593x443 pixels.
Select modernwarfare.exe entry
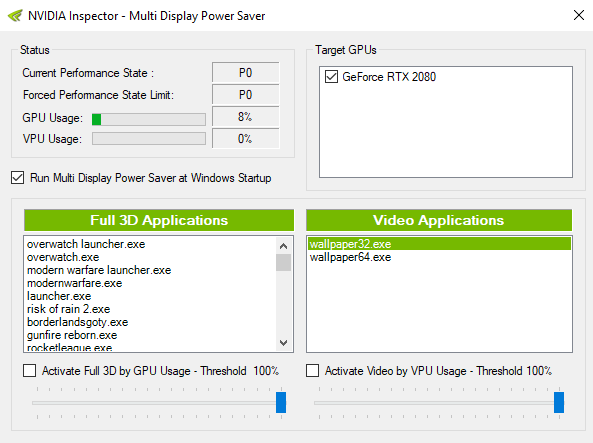pyautogui.click(x=75, y=283)
